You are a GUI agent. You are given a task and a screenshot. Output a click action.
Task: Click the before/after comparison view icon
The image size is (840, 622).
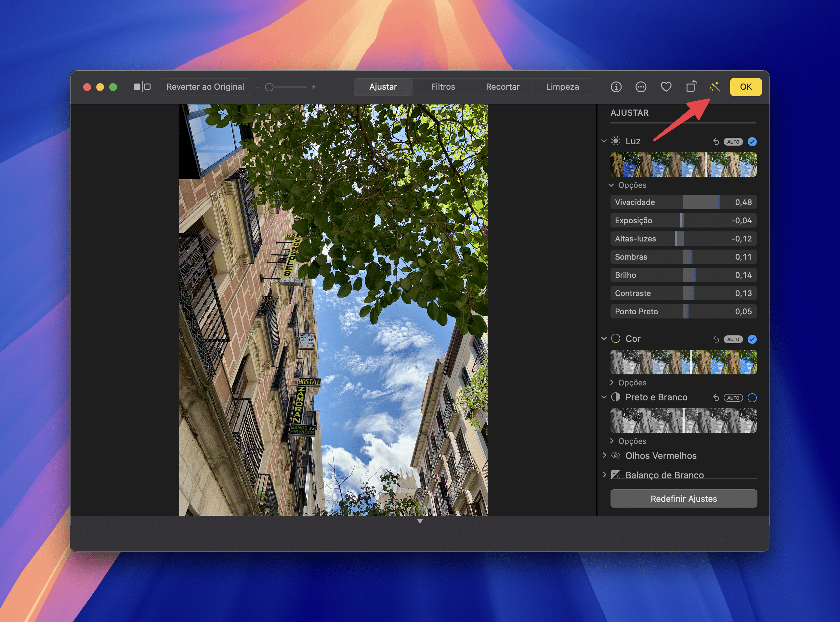coord(142,87)
